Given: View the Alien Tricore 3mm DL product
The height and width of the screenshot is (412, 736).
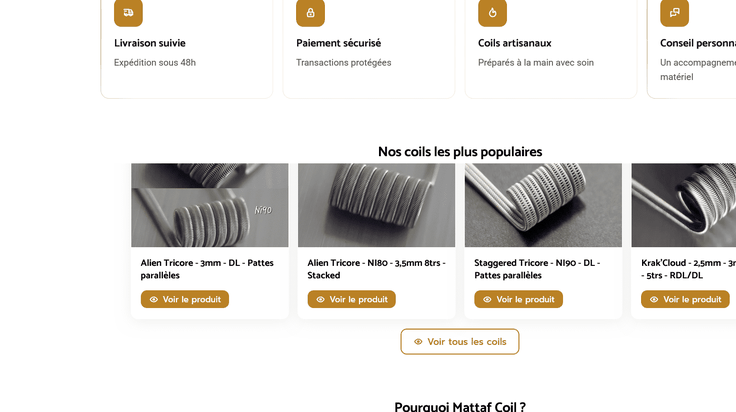Looking at the screenshot, I should [x=185, y=299].
